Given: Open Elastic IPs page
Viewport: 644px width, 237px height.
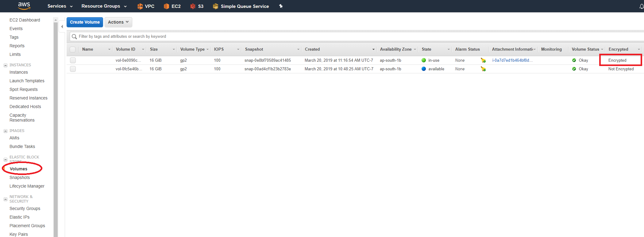Looking at the screenshot, I should point(20,217).
